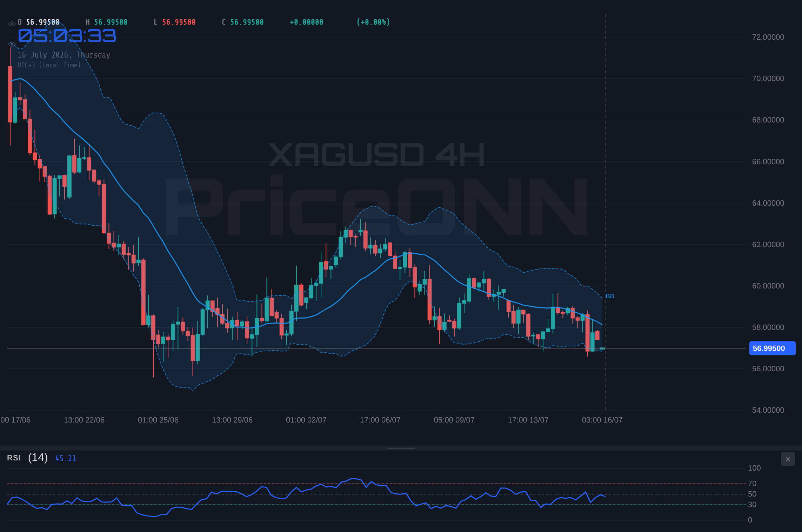802x532 pixels.
Task: Click the 03:00 16/07 time axis label
Action: point(602,420)
